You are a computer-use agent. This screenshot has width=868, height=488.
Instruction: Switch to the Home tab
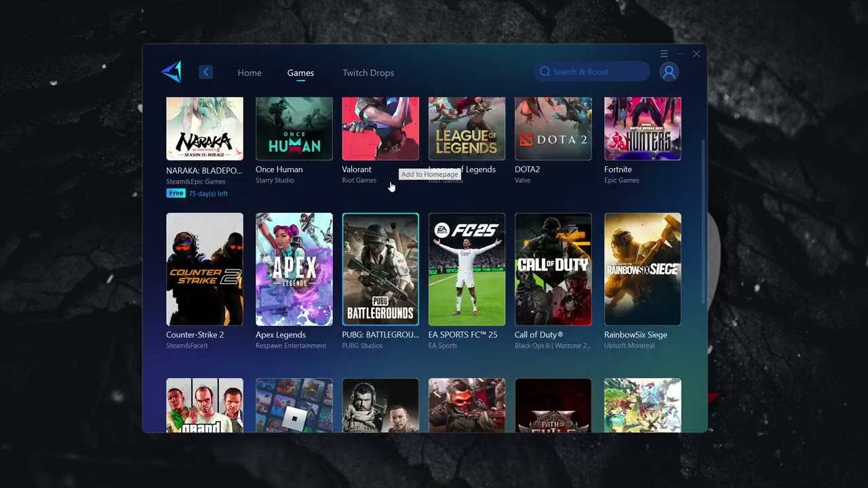click(x=250, y=73)
